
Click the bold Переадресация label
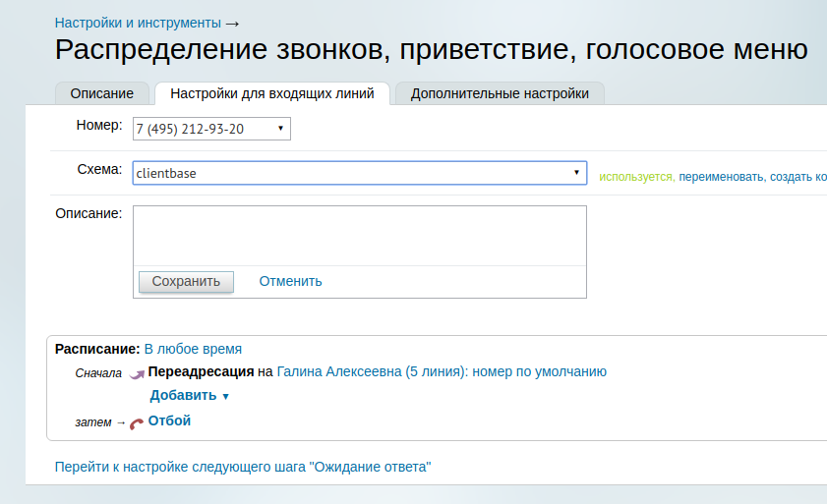pos(201,371)
